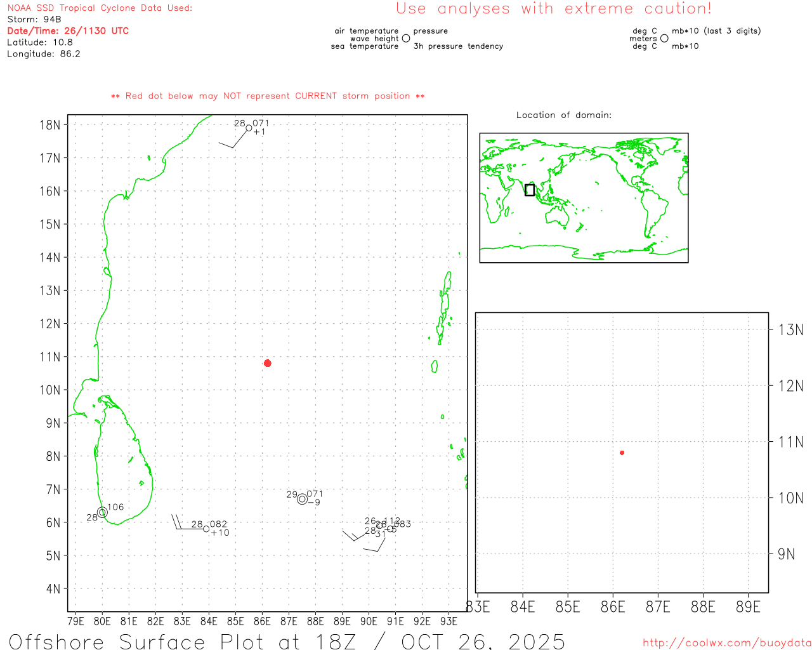Click station circle with pressure 082 and +10
Image resolution: width=812 pixels, height=650 pixels.
206,529
